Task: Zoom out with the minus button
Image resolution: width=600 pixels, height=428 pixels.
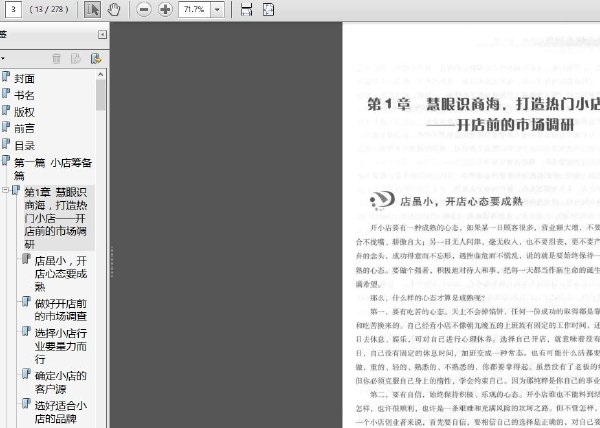Action: [x=144, y=9]
